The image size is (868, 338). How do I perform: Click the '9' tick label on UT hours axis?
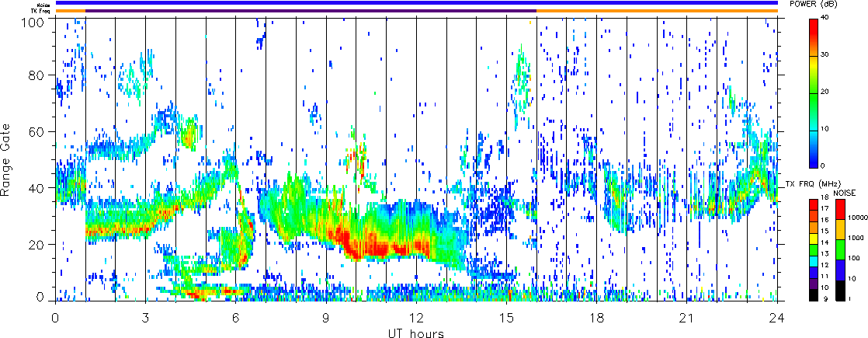326,318
